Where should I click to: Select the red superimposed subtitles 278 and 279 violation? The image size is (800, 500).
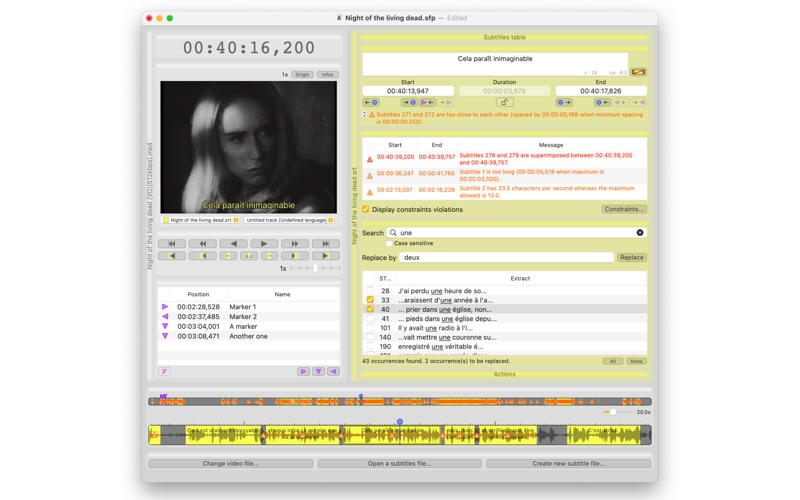pos(505,159)
